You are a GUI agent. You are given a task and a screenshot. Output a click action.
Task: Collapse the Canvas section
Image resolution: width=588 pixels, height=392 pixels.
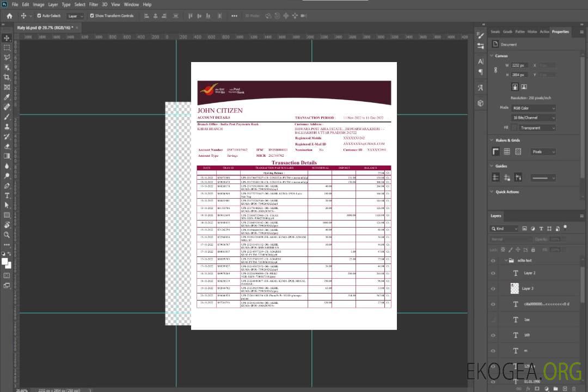492,56
